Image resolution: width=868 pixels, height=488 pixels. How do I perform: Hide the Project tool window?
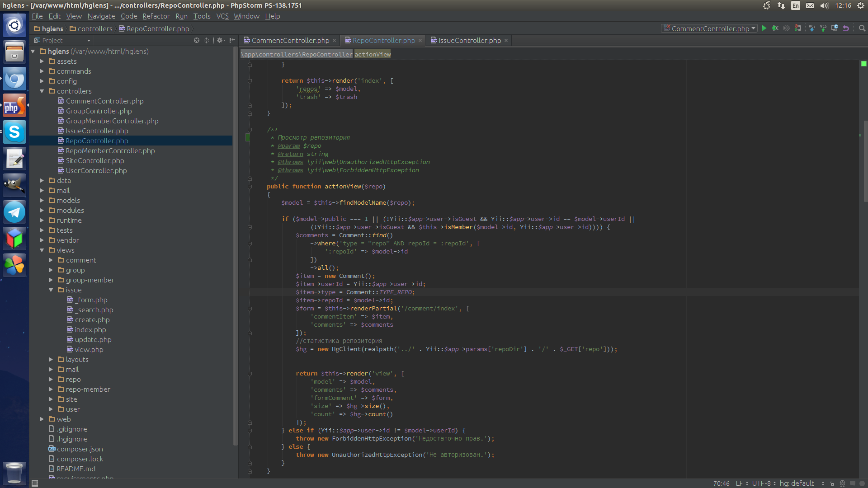pyautogui.click(x=232, y=41)
